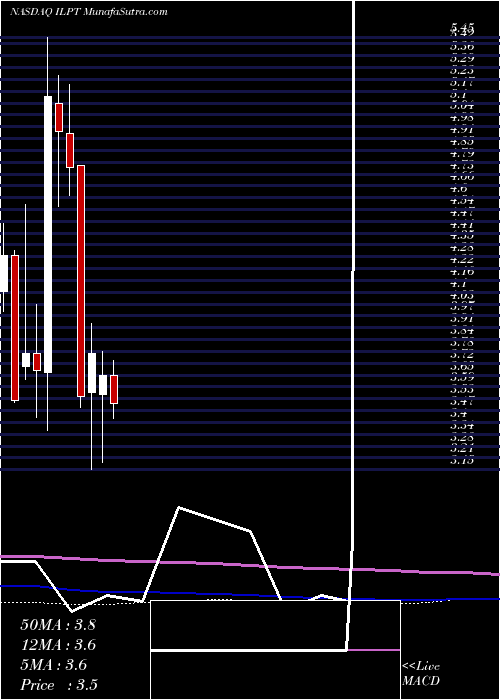The height and width of the screenshot is (700, 500).
Task: Click the 3.4 price axis label
Action: coord(459,414)
